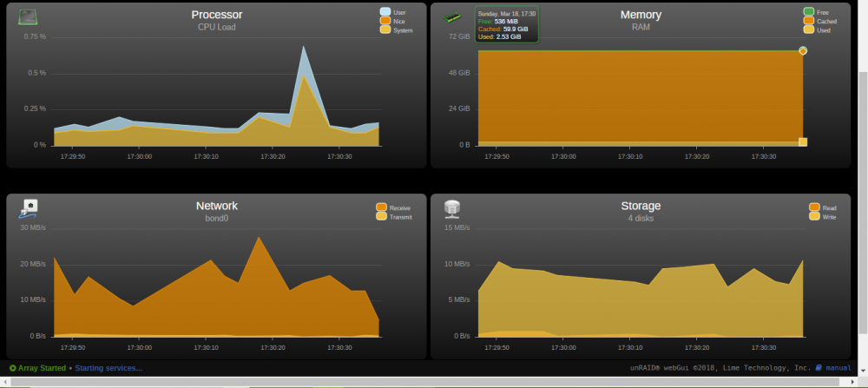Click the unRAID webGui copyright text
The width and height of the screenshot is (868, 388).
pyautogui.click(x=720, y=368)
